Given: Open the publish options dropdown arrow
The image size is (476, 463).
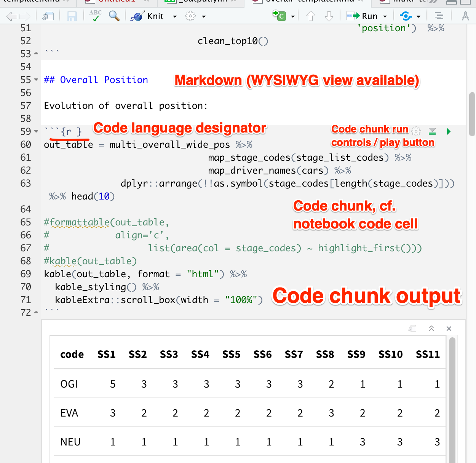Looking at the screenshot, I should [x=418, y=16].
